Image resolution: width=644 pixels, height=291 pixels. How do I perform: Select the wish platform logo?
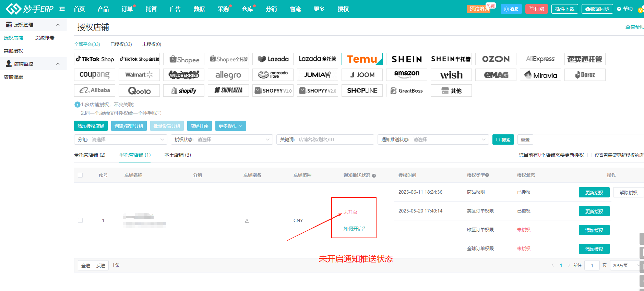click(x=451, y=75)
